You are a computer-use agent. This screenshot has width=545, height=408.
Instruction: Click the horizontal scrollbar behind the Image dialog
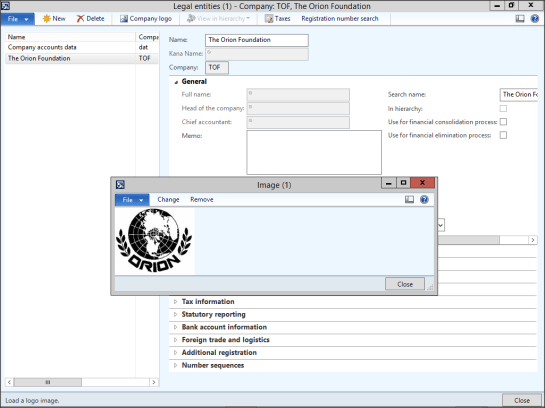tap(469, 240)
